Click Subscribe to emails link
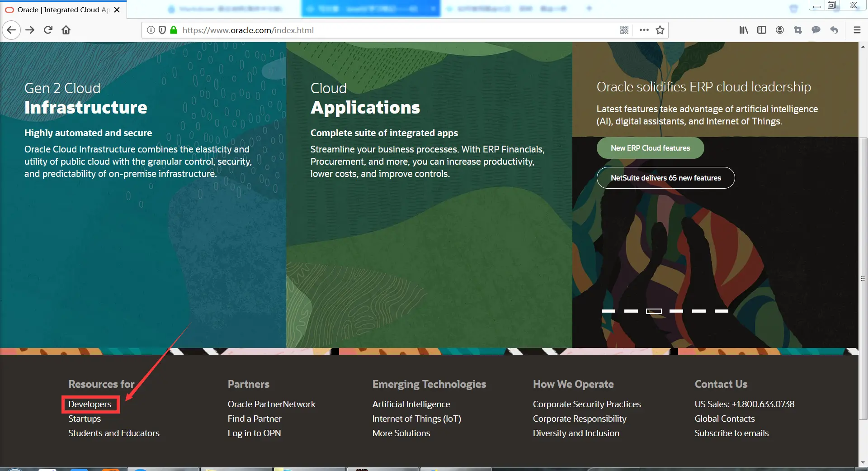Viewport: 868px width, 471px height. coord(731,433)
